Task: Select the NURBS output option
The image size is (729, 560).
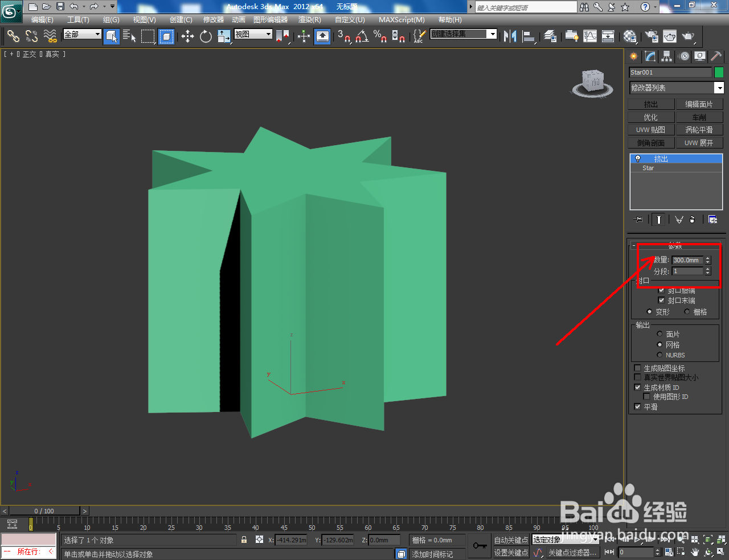Action: click(x=660, y=355)
